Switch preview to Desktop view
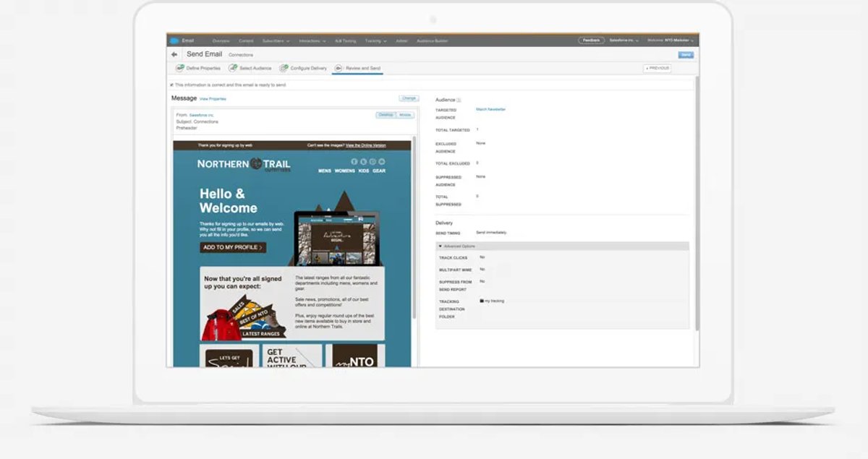This screenshot has height=459, width=868. 386,115
